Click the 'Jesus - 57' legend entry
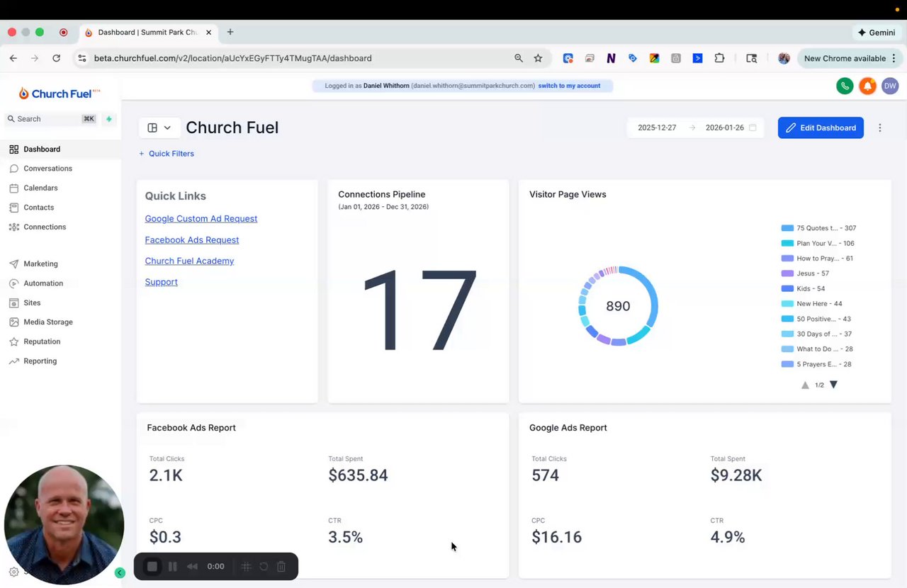The height and width of the screenshot is (588, 907). [805, 273]
